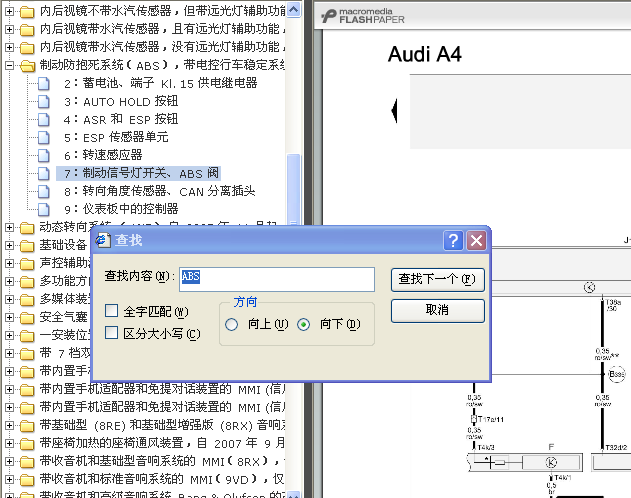The width and height of the screenshot is (631, 498).
Task: Open page 2：蓄电池、端子 Kl.15 供电继电器
Action: (x=160, y=83)
